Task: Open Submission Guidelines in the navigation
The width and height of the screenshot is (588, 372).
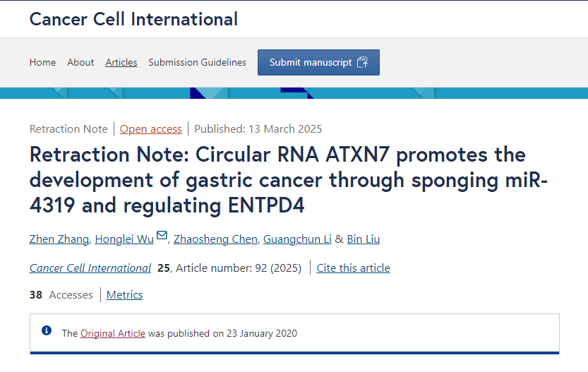Action: coord(197,62)
